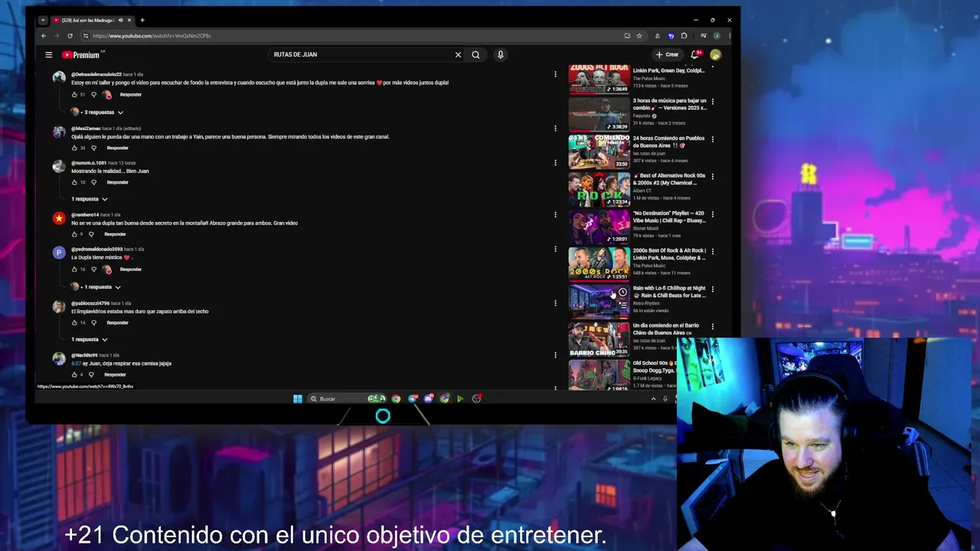Open options for 3 horas de música video
The height and width of the screenshot is (551, 980).
[x=713, y=101]
